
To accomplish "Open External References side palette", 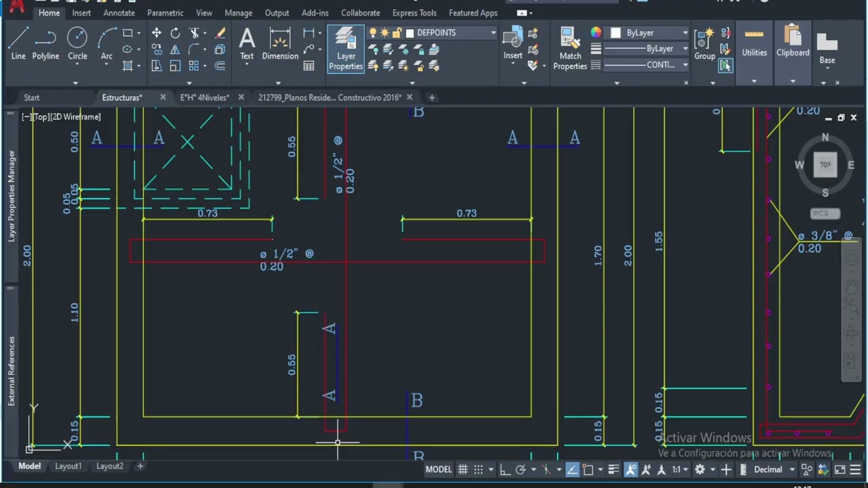I will (12, 371).
